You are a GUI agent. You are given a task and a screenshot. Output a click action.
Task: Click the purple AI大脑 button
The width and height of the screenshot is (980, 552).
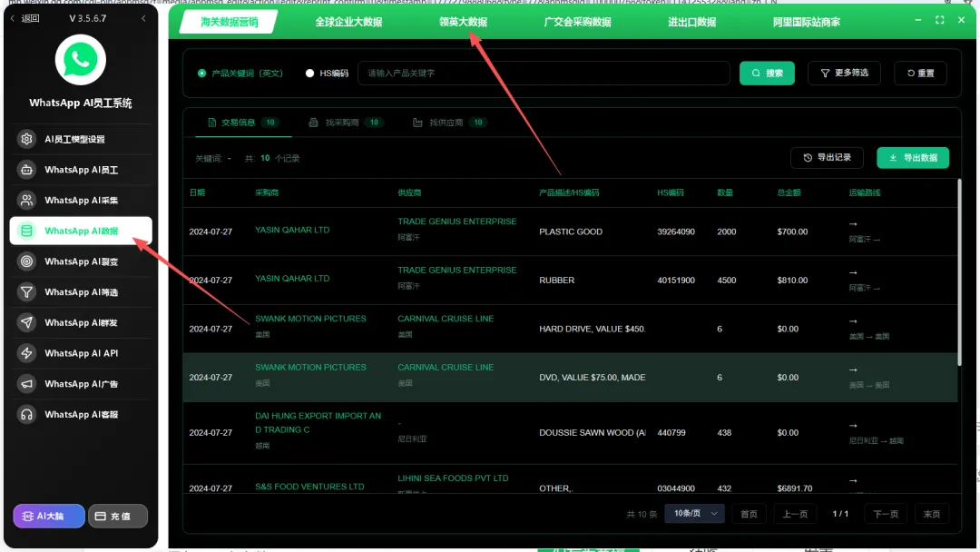(49, 516)
